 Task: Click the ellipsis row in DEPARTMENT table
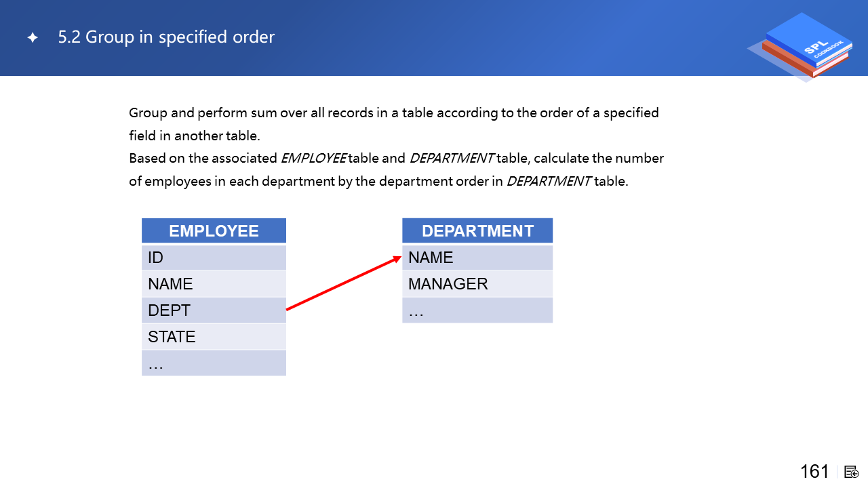pos(477,310)
